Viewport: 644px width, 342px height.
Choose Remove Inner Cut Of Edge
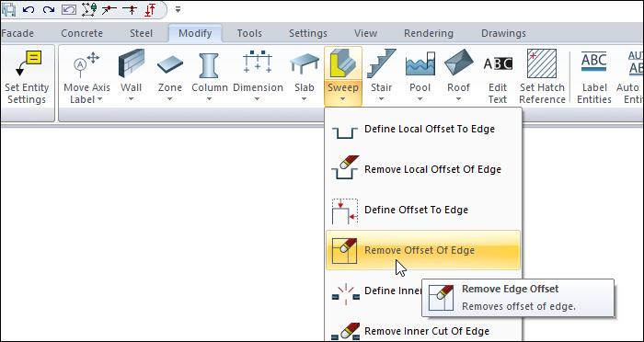coord(423,331)
